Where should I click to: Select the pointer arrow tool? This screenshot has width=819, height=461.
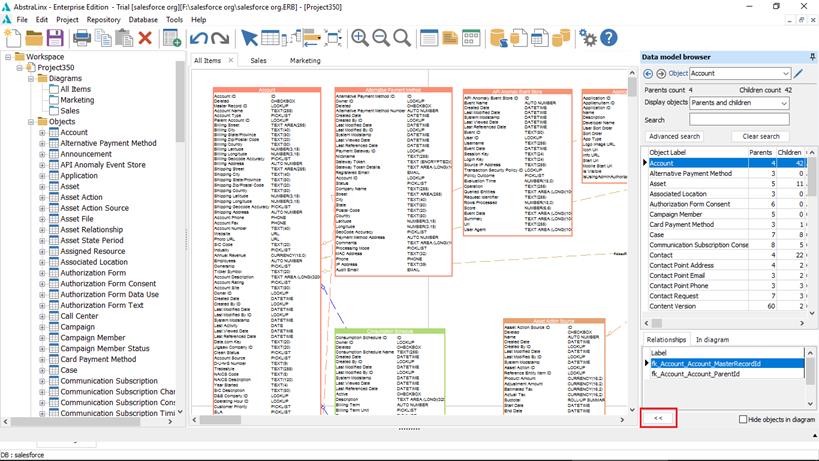[249, 38]
